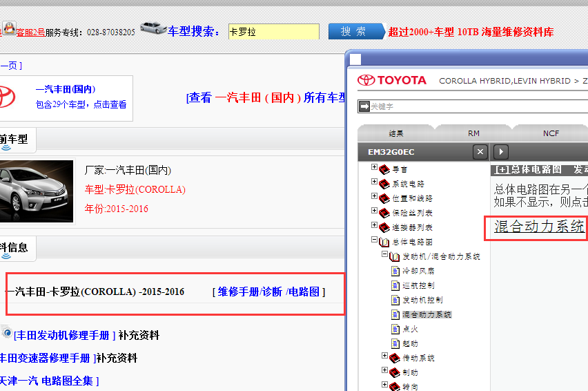This screenshot has width=588, height=391.
Task: Select 发动机控制 in the tree
Action: (422, 301)
